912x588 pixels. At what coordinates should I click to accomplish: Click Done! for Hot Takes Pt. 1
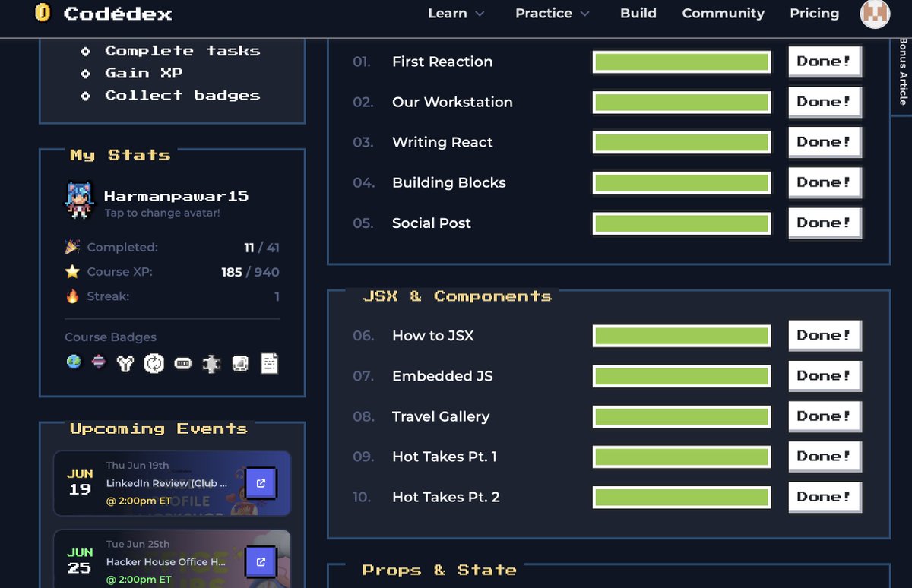[825, 456]
